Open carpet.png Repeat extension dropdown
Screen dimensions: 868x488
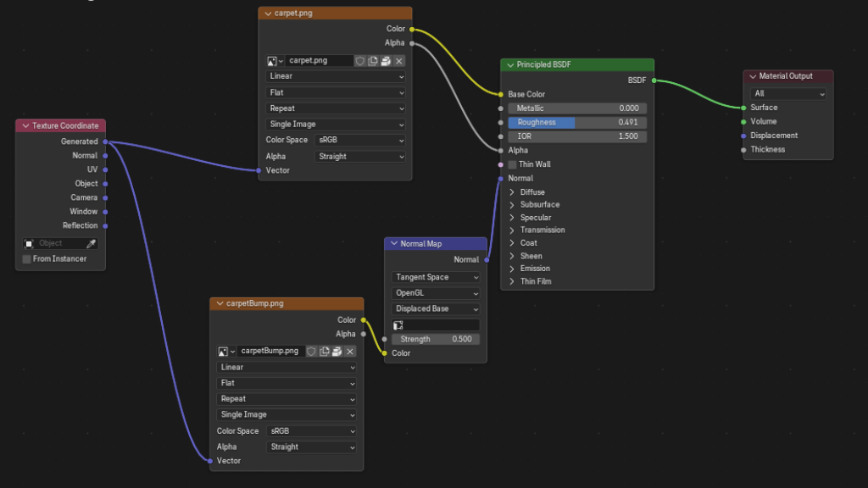[336, 108]
